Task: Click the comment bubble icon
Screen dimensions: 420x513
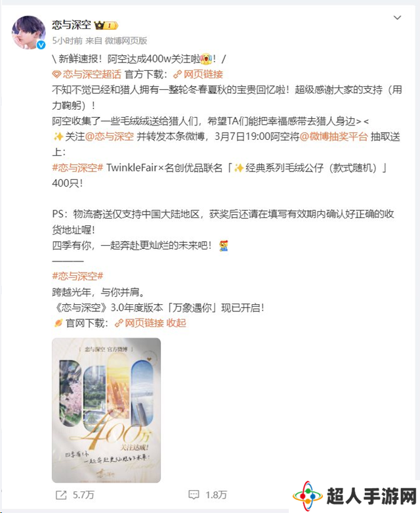Action: point(194,495)
